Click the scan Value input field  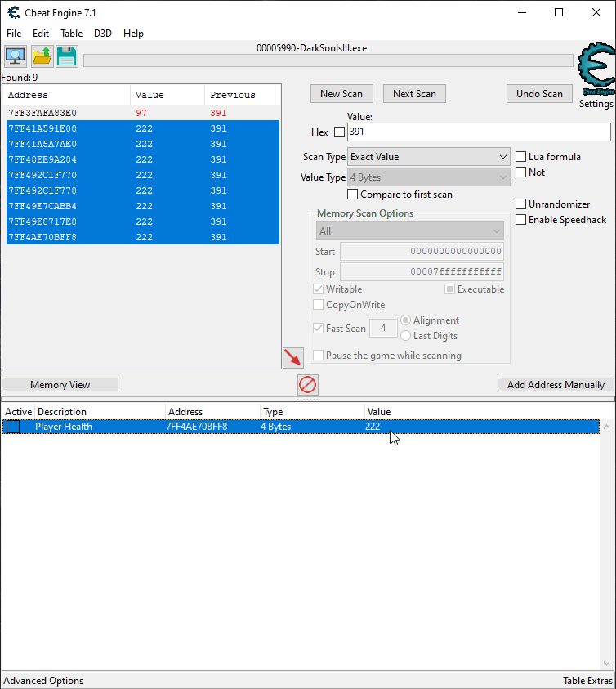click(479, 132)
